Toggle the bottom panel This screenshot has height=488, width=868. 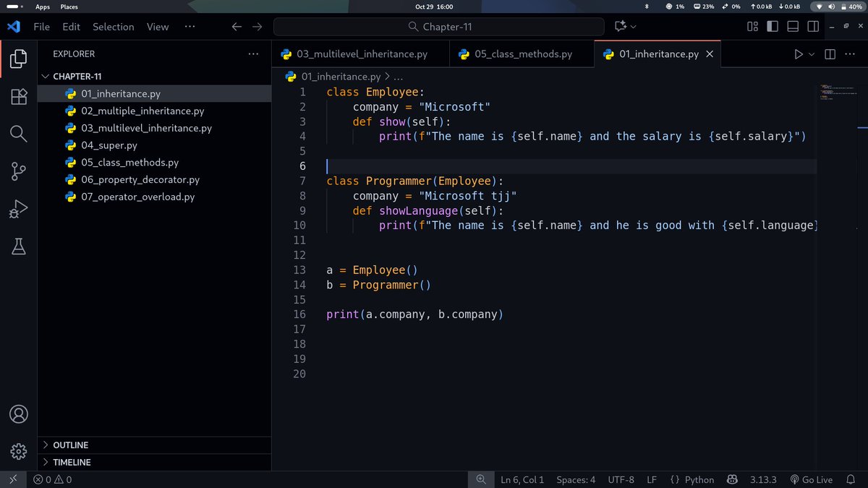coord(793,27)
